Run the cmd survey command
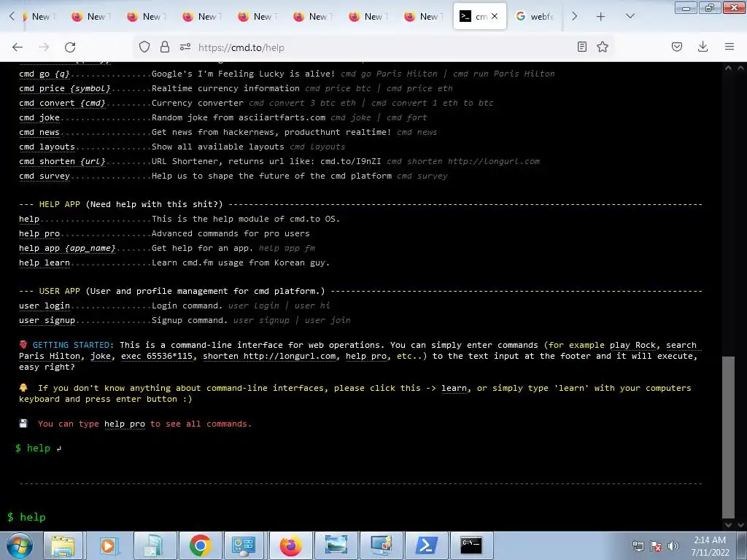The width and height of the screenshot is (747, 560). [x=44, y=176]
